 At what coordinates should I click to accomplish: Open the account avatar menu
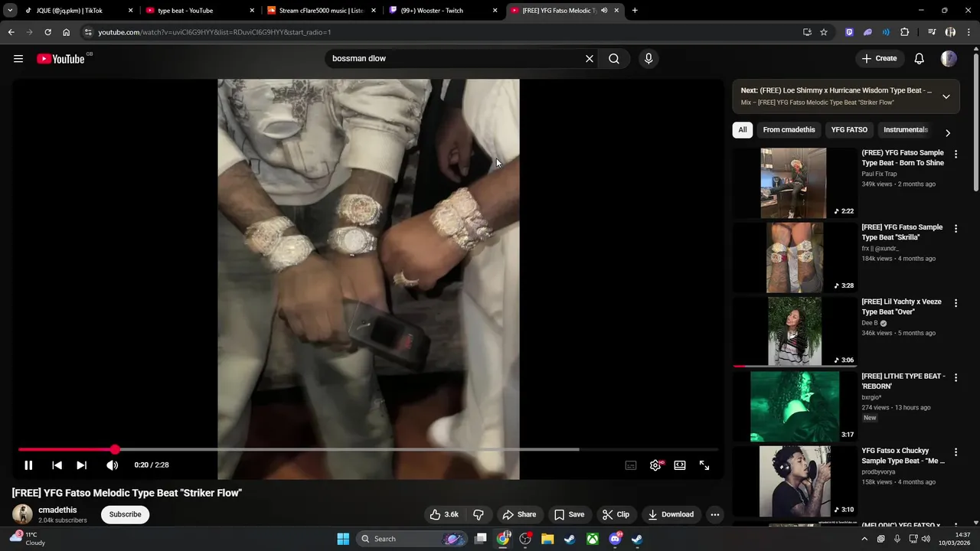coord(949,59)
